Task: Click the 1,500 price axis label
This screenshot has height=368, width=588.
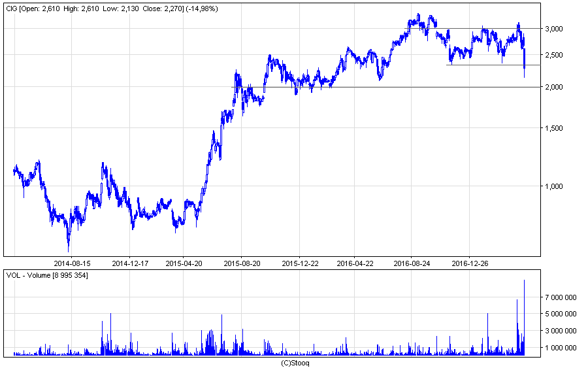Action: 553,128
